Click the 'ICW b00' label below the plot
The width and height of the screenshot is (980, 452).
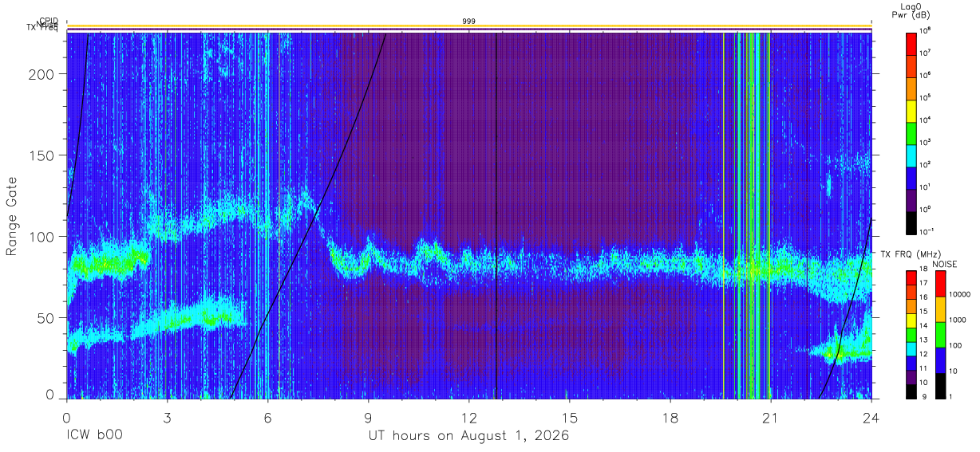[94, 436]
